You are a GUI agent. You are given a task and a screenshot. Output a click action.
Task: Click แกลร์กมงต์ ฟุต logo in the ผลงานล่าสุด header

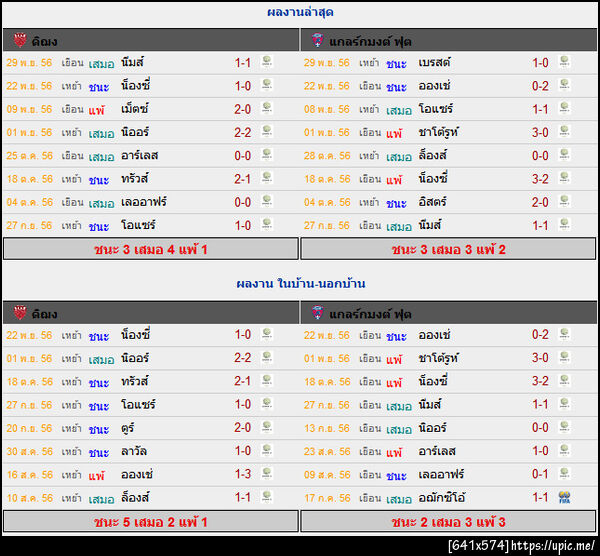pos(317,40)
